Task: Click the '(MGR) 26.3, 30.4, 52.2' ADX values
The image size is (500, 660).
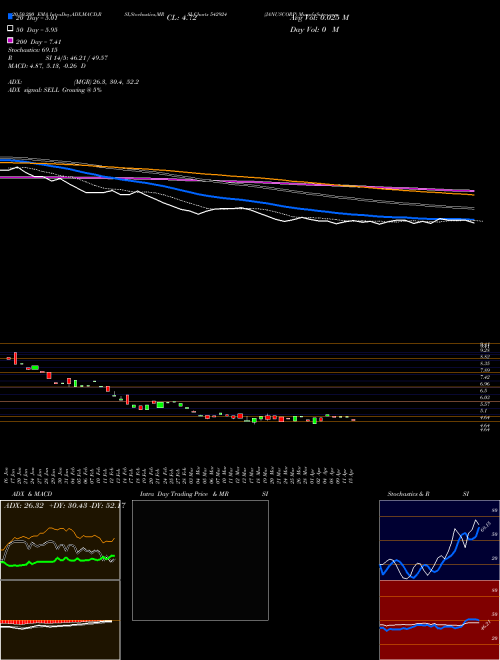Action: point(106,82)
